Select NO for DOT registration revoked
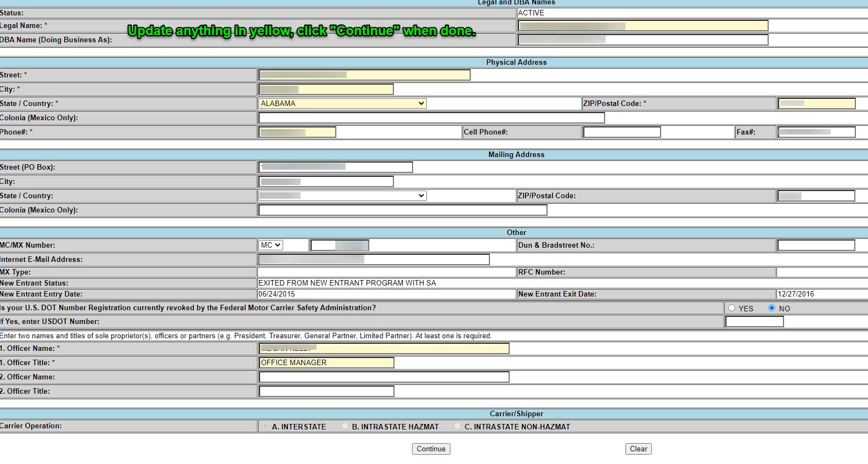Viewport: 868px width, 464px height. (x=771, y=308)
